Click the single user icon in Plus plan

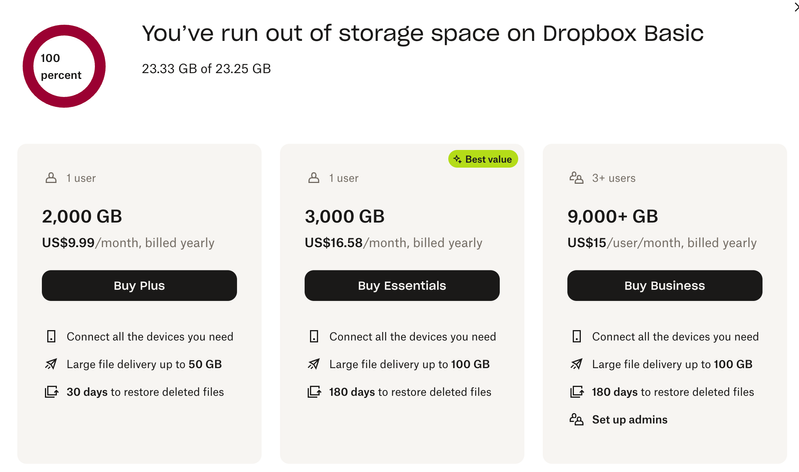coord(51,178)
